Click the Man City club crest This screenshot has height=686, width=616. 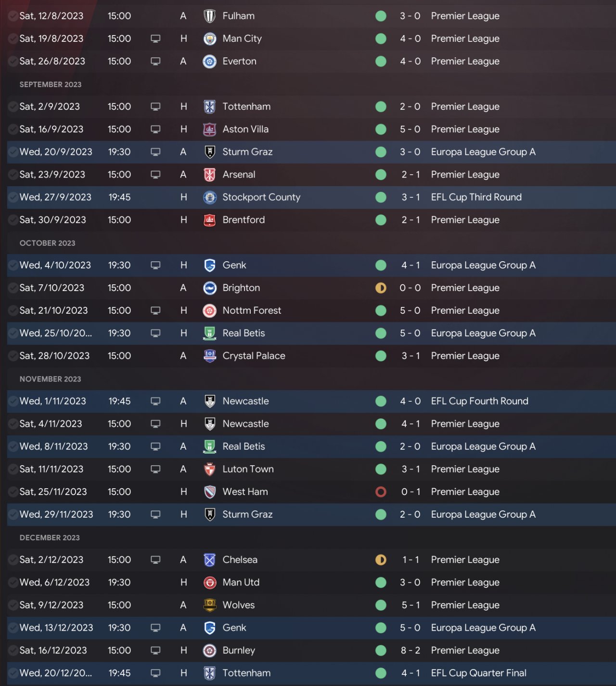pos(210,38)
